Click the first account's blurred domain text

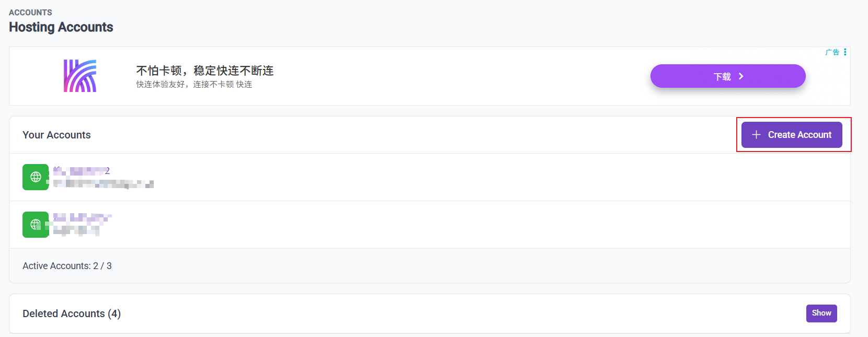click(x=103, y=183)
